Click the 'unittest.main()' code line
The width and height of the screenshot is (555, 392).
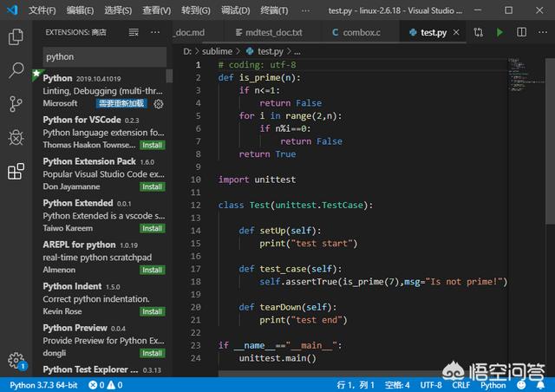pos(277,358)
